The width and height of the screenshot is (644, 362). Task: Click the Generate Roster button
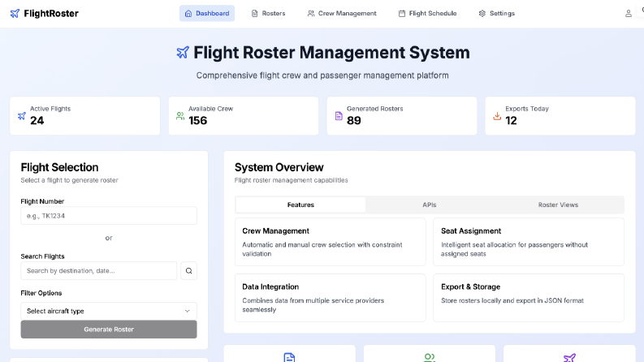(x=109, y=330)
